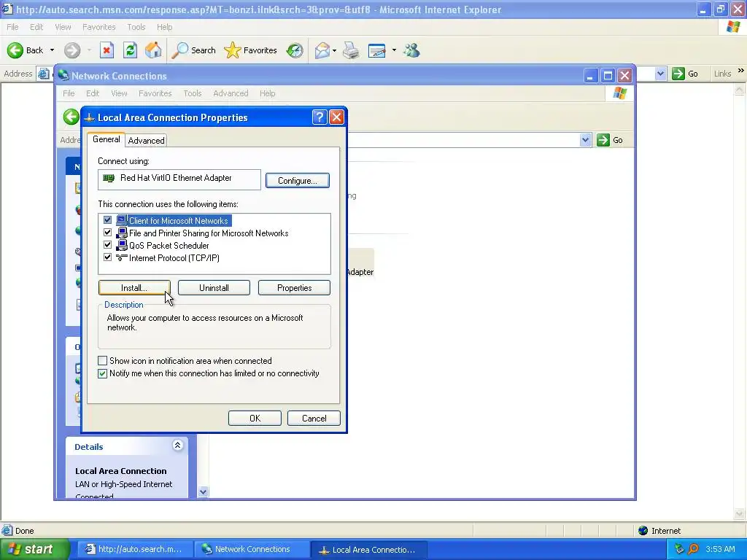This screenshot has height=560, width=747.
Task: Click the system tray search magnifier icon
Action: (694, 549)
